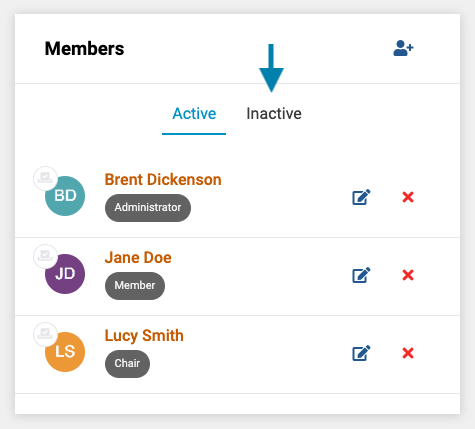Click the Member role badge
Screen dimensions: 475x429
click(135, 286)
